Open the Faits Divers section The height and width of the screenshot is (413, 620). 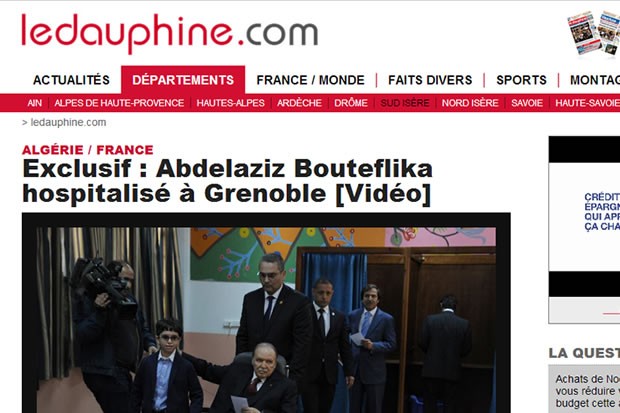[x=430, y=80]
